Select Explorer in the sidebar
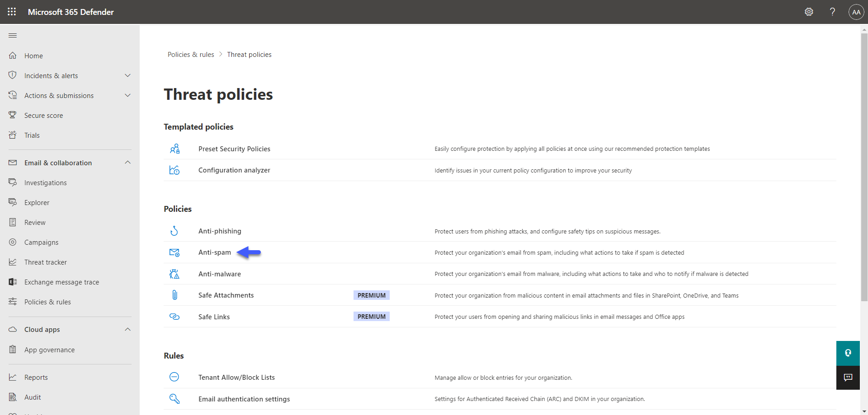868x415 pixels. pyautogui.click(x=37, y=202)
